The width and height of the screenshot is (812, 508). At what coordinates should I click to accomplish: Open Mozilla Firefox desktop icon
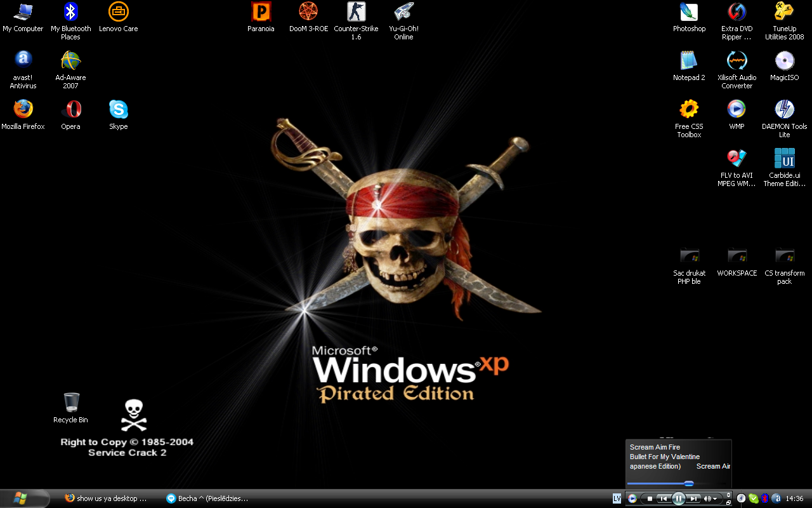point(23,115)
